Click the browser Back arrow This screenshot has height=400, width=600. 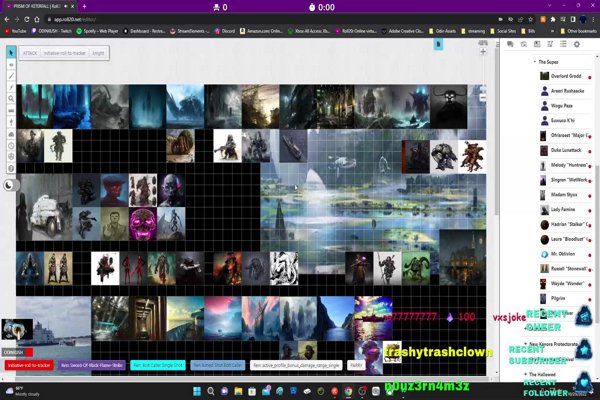7,19
